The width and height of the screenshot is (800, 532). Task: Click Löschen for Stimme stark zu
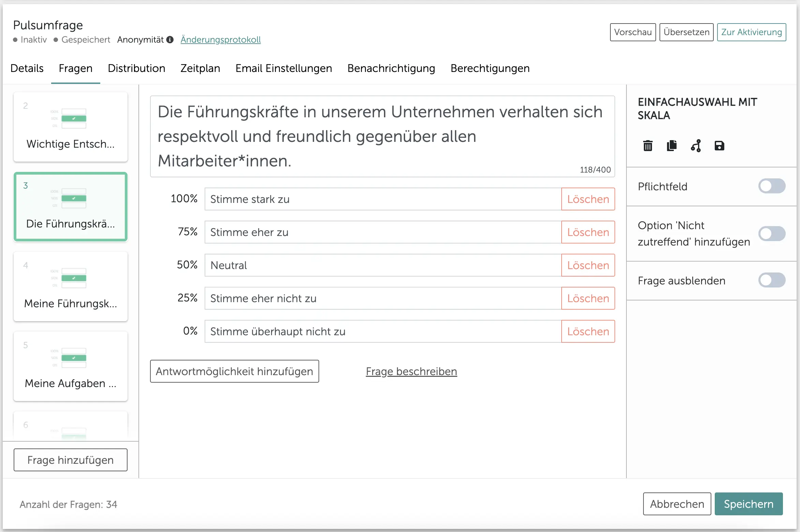click(x=588, y=199)
